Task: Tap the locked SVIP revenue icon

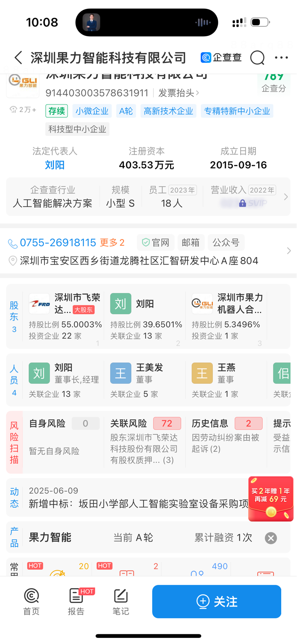Action: click(243, 203)
